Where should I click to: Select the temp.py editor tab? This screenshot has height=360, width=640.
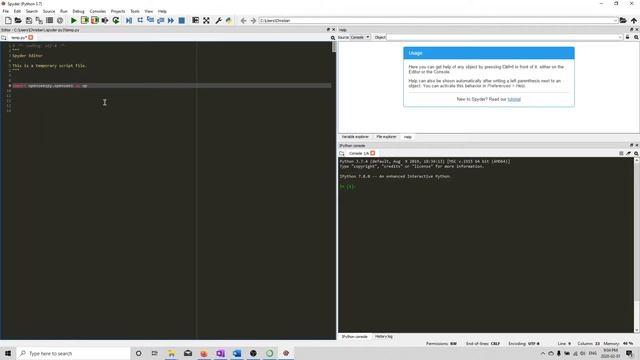pyautogui.click(x=19, y=38)
